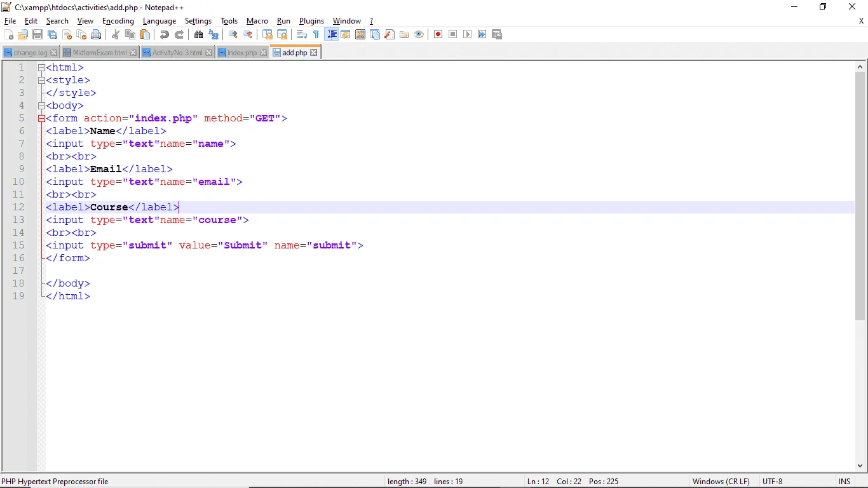
Task: Close the ActivityNo.3.html tab
Action: point(209,53)
